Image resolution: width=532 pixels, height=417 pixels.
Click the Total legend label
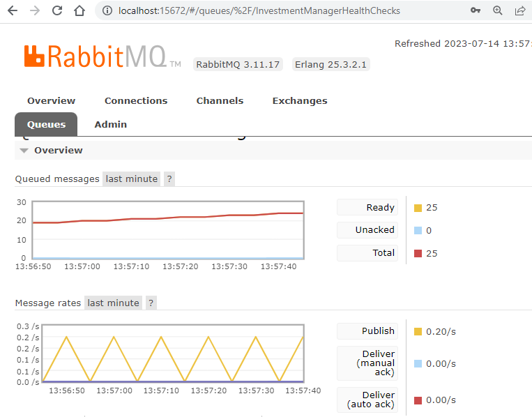pyautogui.click(x=367, y=252)
